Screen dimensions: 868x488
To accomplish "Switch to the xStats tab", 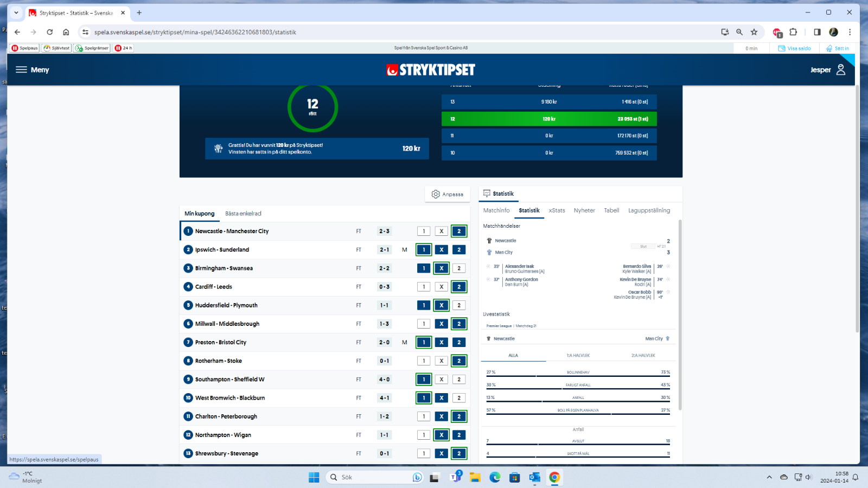I will (x=557, y=210).
